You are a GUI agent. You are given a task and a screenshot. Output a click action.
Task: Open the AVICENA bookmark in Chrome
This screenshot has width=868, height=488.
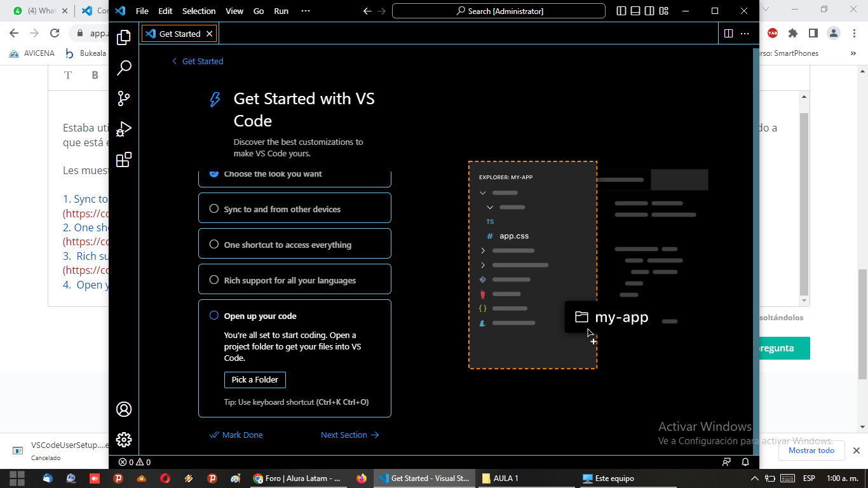click(x=32, y=53)
